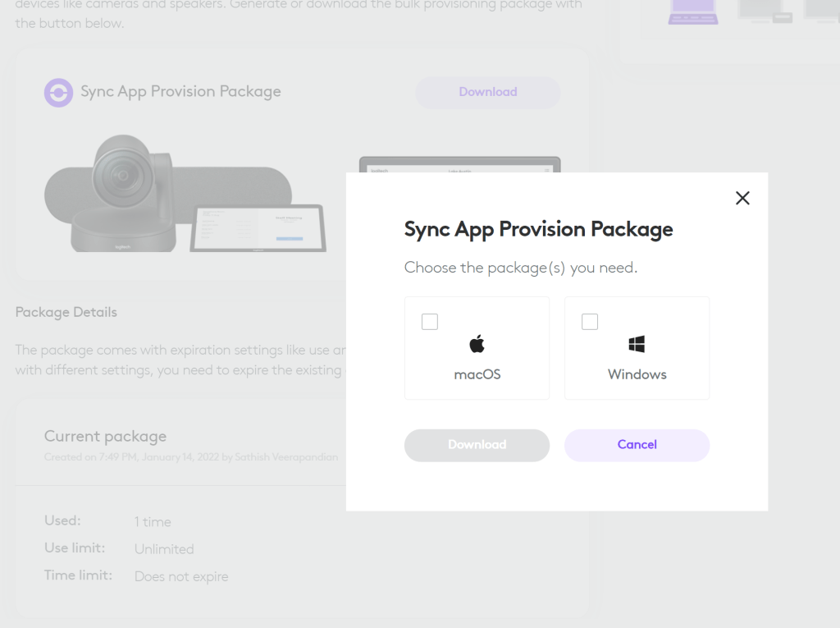Click the Does not expire value
This screenshot has height=628, width=840.
pyautogui.click(x=181, y=576)
